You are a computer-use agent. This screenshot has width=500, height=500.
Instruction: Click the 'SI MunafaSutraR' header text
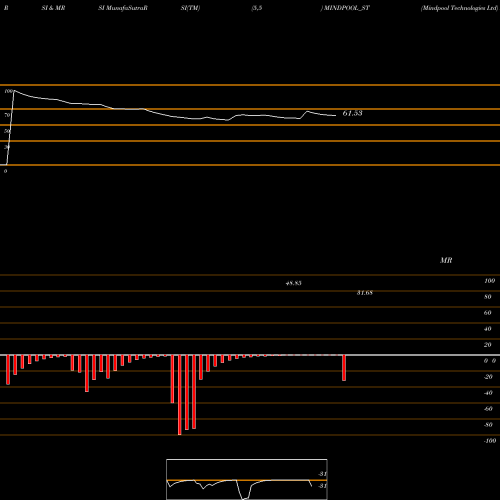click(123, 8)
